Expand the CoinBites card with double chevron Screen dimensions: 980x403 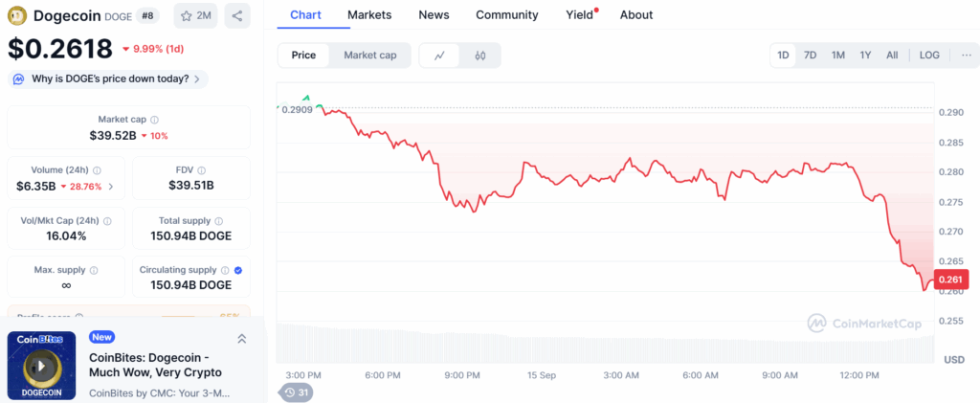(x=241, y=339)
